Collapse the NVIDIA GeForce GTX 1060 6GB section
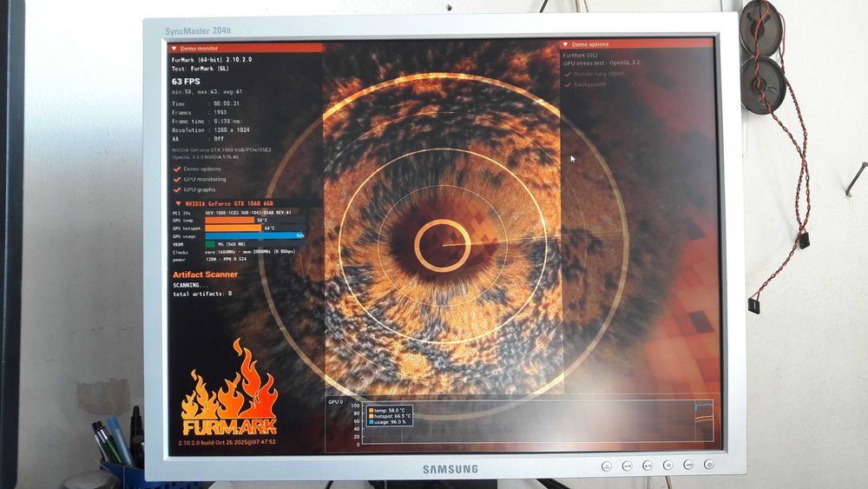The image size is (868, 489). click(x=178, y=204)
